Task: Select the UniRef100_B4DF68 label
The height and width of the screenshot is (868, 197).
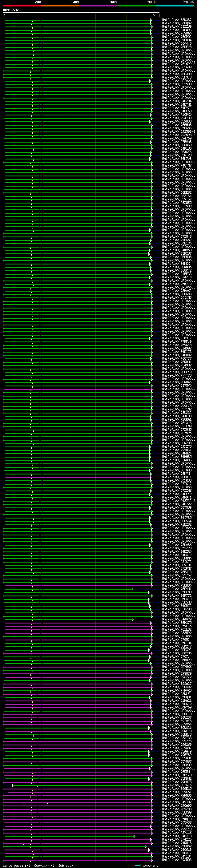Action: 177,111
